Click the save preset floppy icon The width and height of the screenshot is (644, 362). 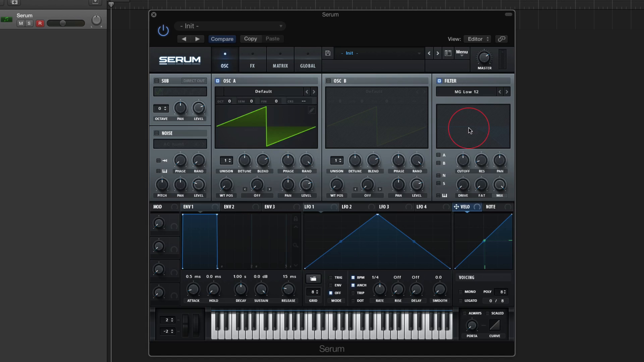coord(328,53)
